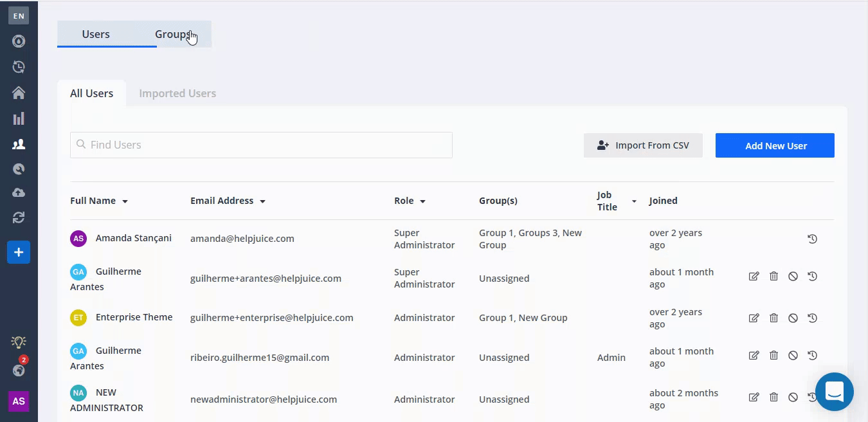Open the chat support widget bubble
Viewport: 868px width, 422px height.
tap(835, 392)
